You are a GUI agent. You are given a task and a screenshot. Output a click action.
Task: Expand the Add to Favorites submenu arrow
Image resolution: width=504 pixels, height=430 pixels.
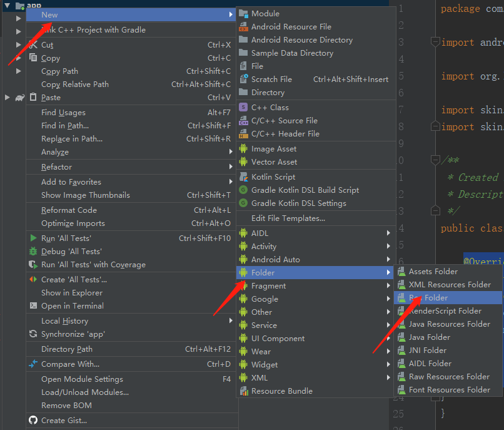(231, 182)
